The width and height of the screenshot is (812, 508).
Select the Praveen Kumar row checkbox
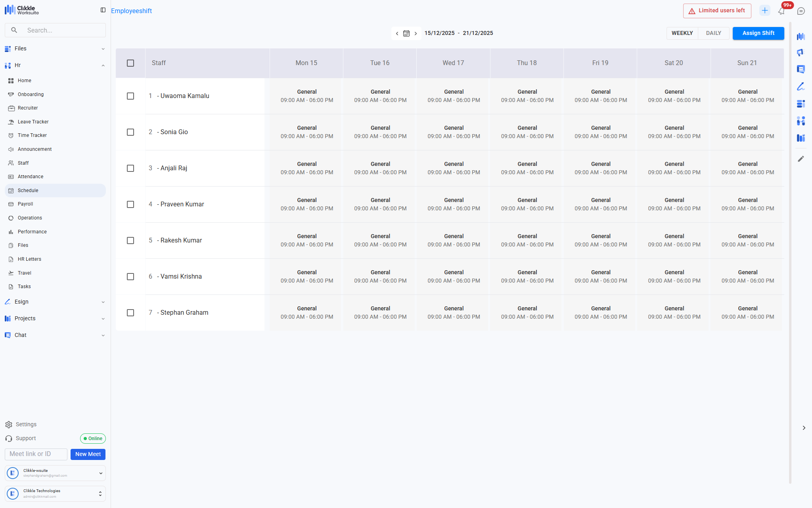130,204
